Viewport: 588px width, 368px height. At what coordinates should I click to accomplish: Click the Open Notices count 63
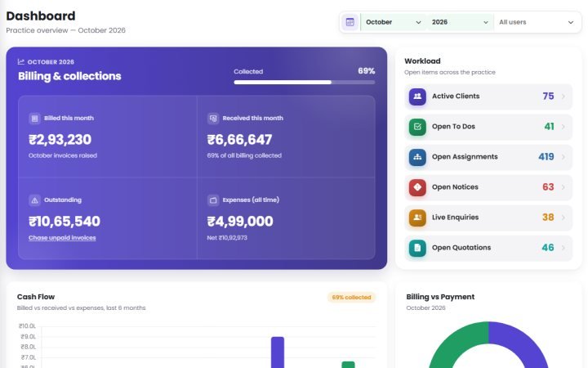pos(548,187)
